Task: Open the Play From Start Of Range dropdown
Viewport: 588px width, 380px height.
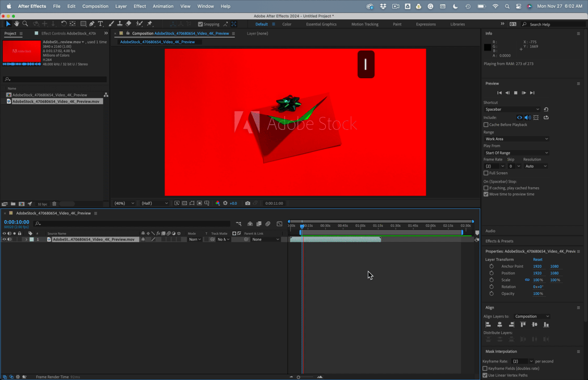Action: coord(516,153)
